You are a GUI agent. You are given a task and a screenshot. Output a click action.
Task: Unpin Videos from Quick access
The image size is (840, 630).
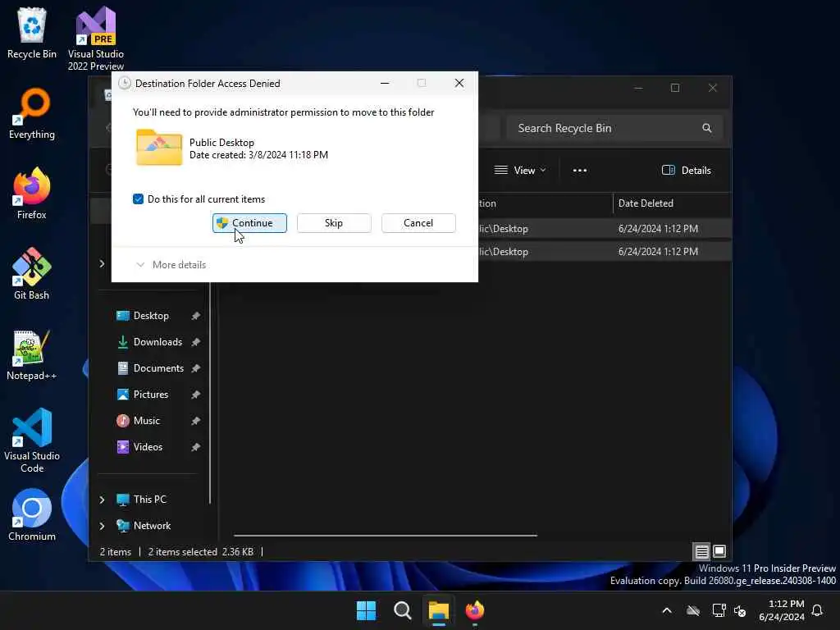195,447
